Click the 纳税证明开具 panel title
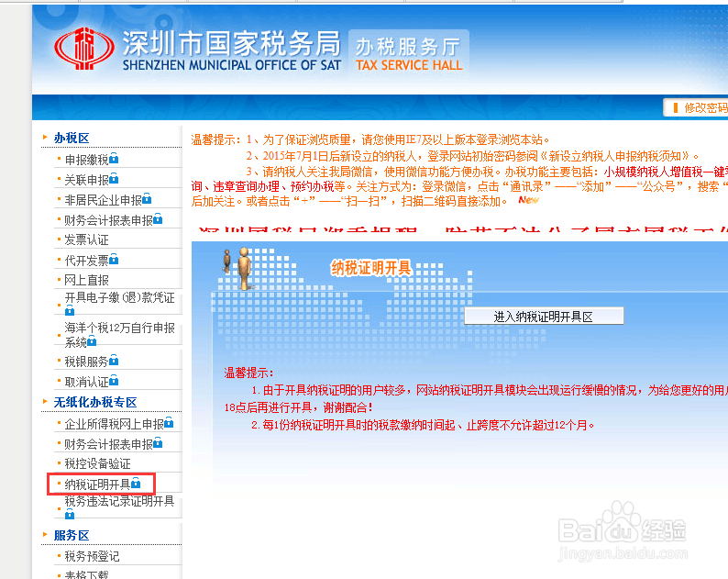Image resolution: width=728 pixels, height=579 pixels. 370,268
